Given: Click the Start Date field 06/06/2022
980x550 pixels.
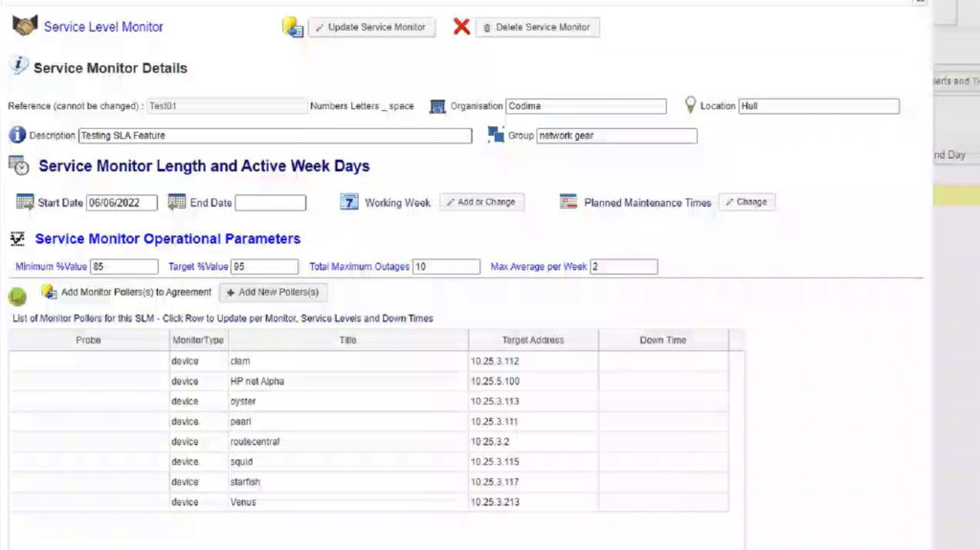Looking at the screenshot, I should pyautogui.click(x=122, y=203).
